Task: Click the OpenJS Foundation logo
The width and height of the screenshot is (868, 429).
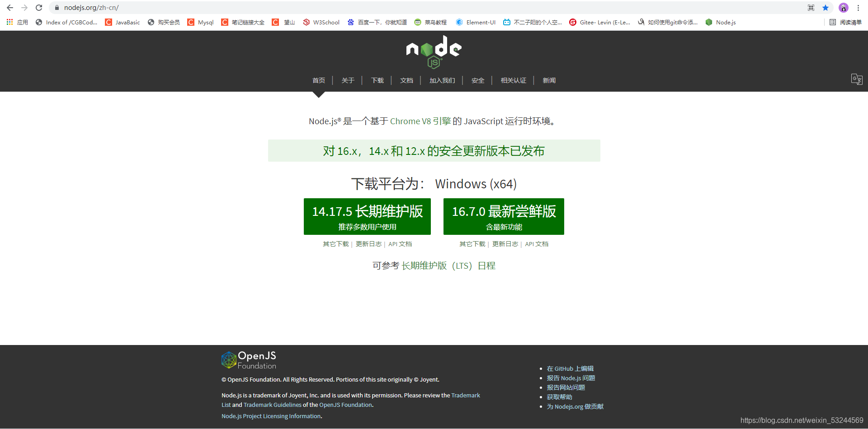Action: [249, 360]
